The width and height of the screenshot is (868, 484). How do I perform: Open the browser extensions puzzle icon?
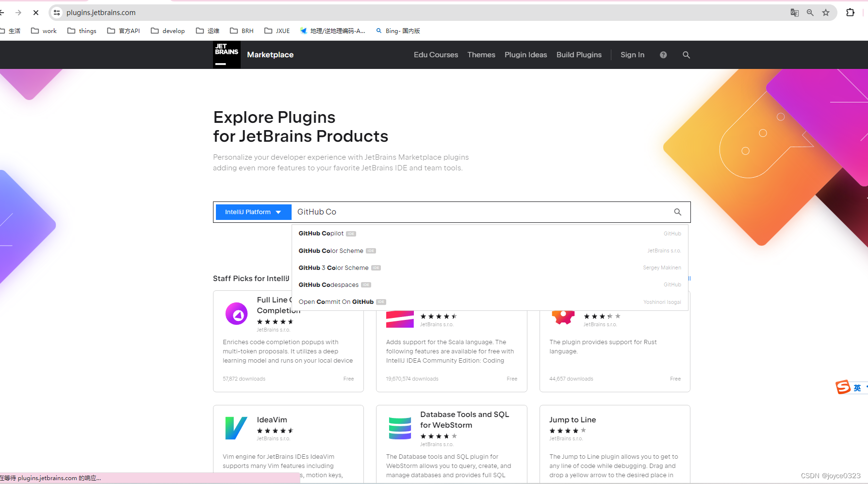point(850,13)
